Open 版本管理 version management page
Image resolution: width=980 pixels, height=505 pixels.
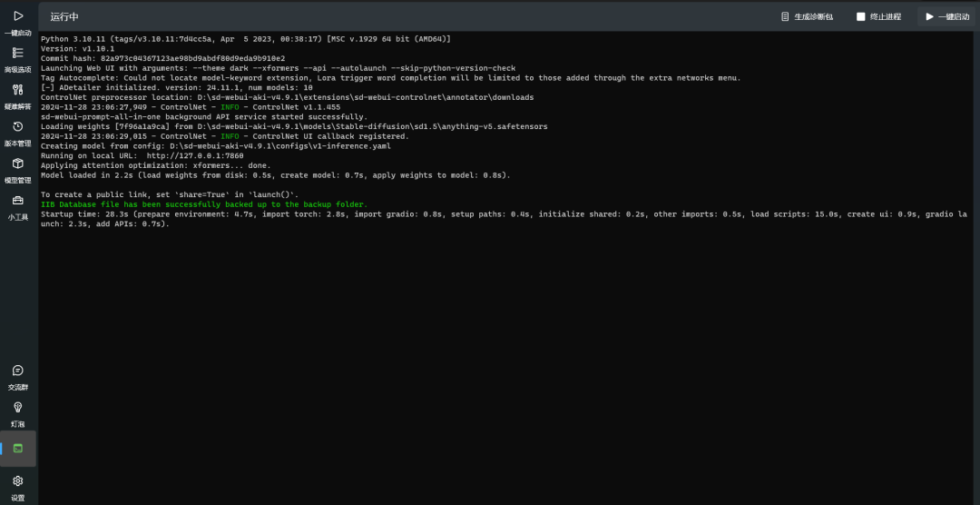tap(17, 134)
